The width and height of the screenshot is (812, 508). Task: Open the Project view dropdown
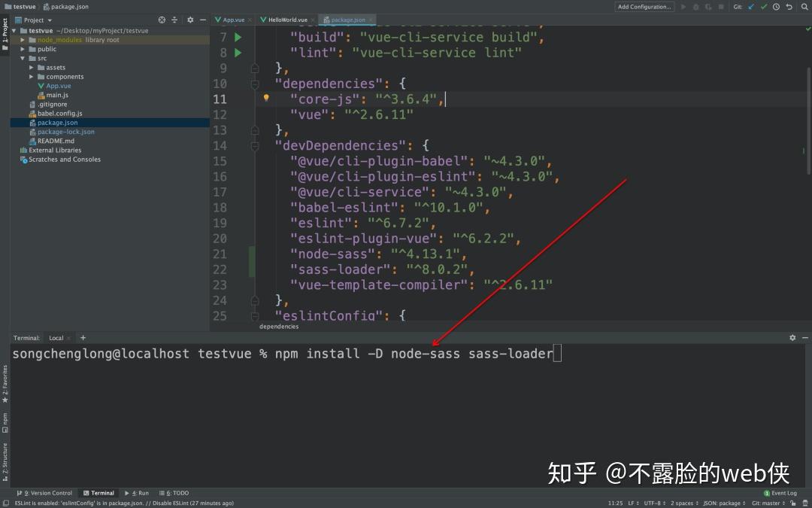pos(34,20)
